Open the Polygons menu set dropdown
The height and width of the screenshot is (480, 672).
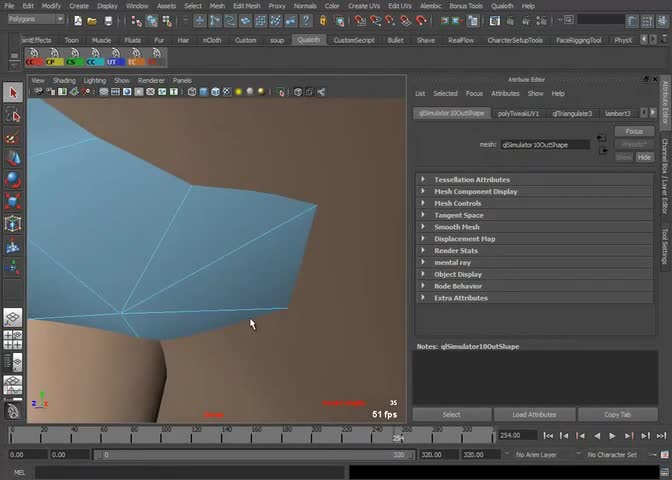click(38, 20)
